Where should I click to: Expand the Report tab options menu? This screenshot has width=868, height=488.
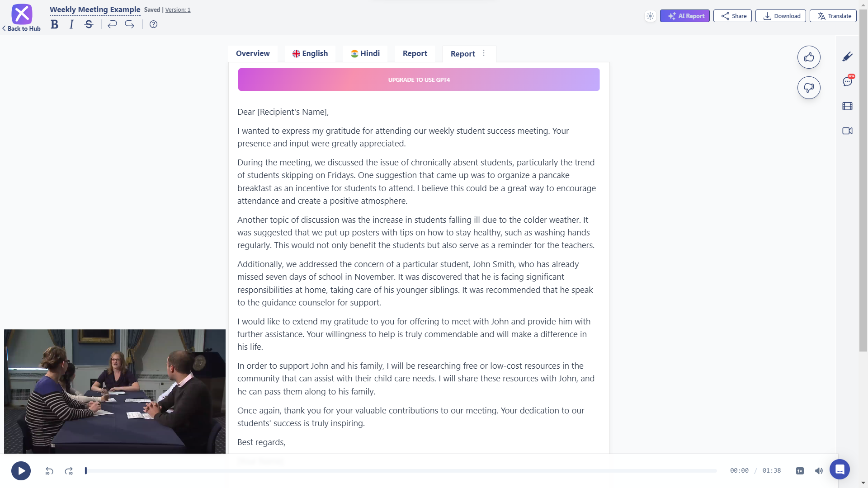tap(483, 53)
